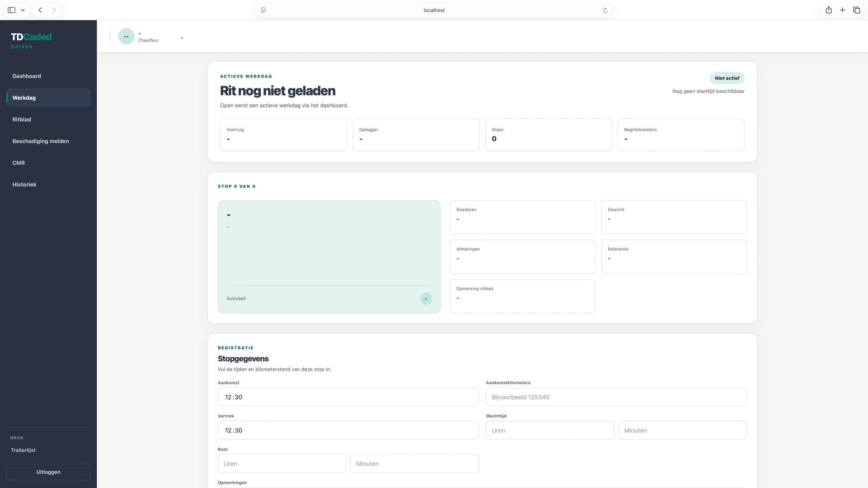The height and width of the screenshot is (488, 868).
Task: Focus the Rust Uren field
Action: 282,464
